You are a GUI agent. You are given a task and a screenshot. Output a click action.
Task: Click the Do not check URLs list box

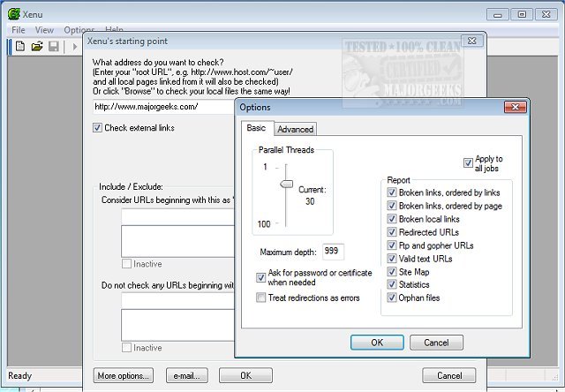pos(178,325)
